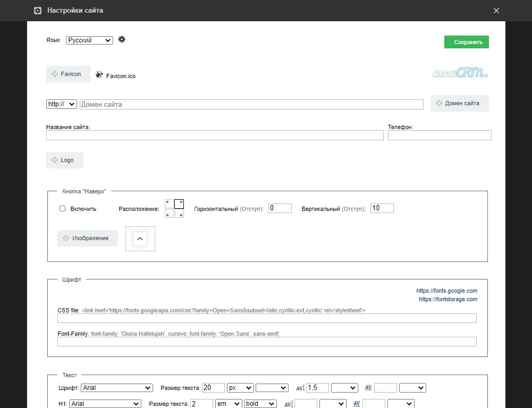Enable the "Наверх" button checkbox
Screen dimensions: 532x408
[x=63, y=209]
